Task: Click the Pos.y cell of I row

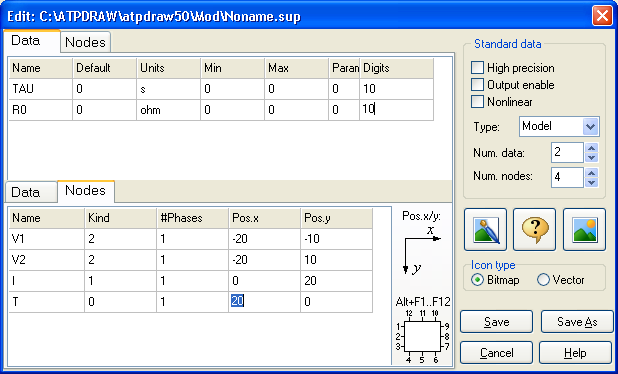Action: (x=337, y=280)
